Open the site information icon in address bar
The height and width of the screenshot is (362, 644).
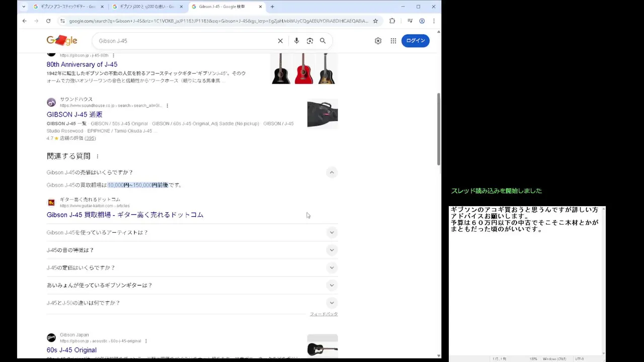[x=62, y=21]
